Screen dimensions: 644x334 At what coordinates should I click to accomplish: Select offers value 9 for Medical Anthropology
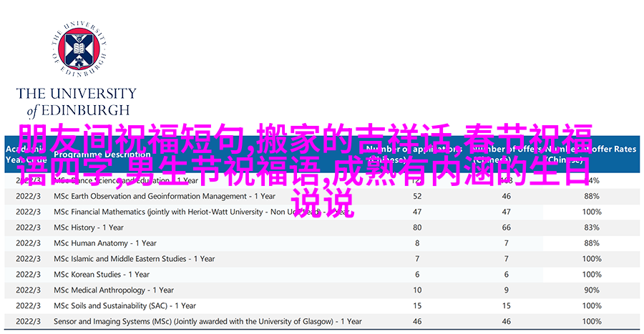coord(507,290)
